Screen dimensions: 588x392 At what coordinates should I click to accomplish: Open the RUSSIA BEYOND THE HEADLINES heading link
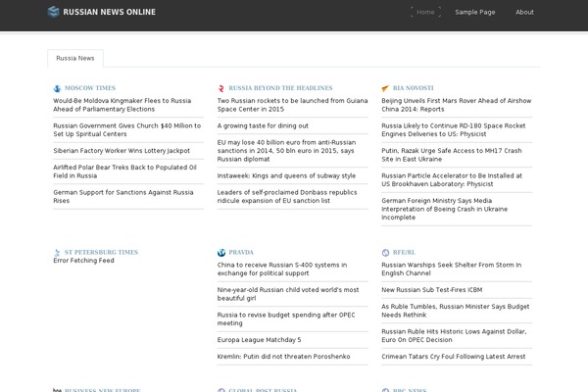click(280, 88)
